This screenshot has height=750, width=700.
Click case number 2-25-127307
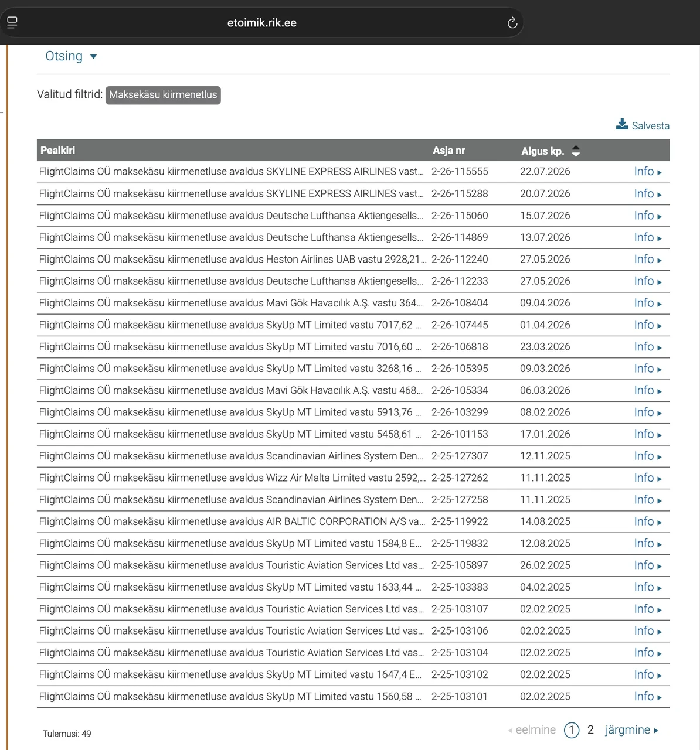point(460,456)
